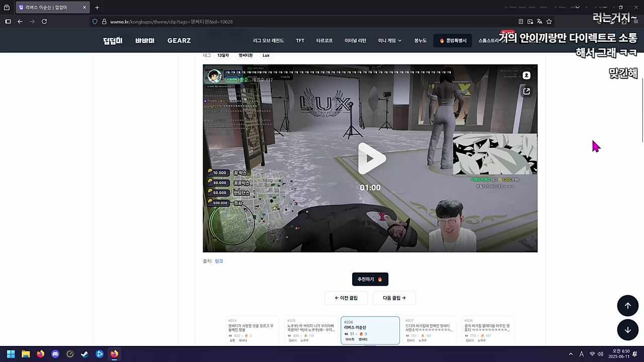Jump to top with the up-arrow button
Image resolution: width=644 pixels, height=362 pixels.
click(627, 306)
